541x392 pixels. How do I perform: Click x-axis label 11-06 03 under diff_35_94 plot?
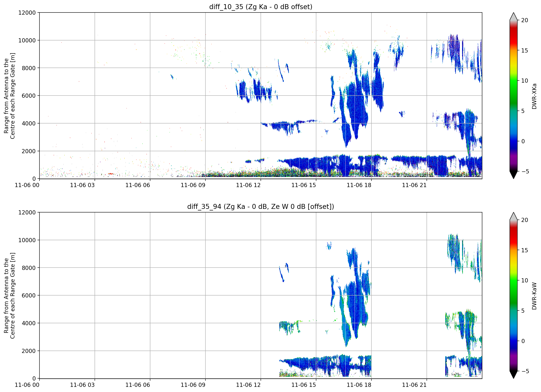tap(82, 385)
